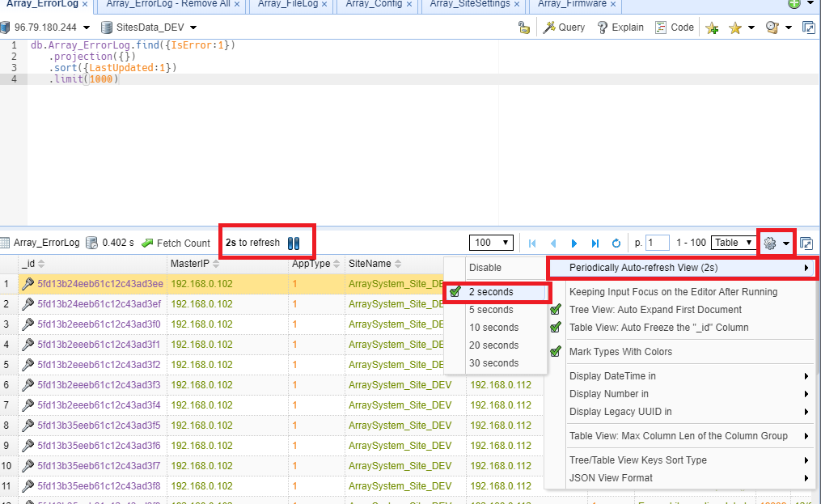Click the server connection icon beside 96.79.180.244

click(5, 28)
